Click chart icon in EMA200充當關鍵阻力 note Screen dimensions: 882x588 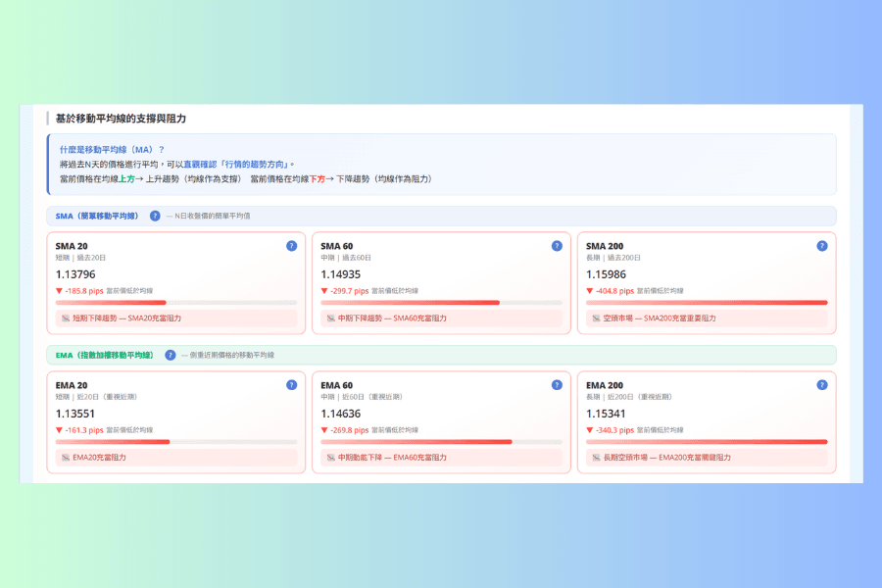click(596, 458)
